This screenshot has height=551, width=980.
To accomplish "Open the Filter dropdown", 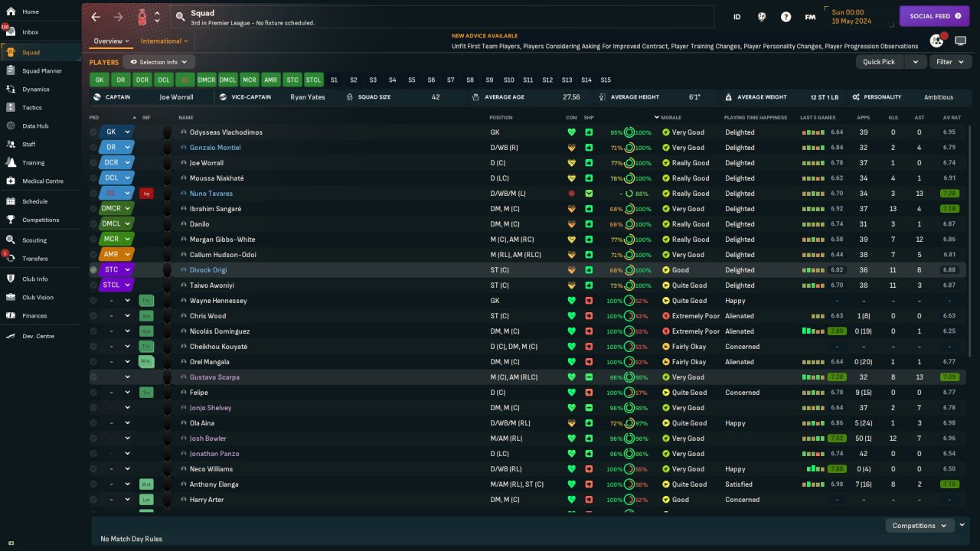I will click(x=950, y=62).
